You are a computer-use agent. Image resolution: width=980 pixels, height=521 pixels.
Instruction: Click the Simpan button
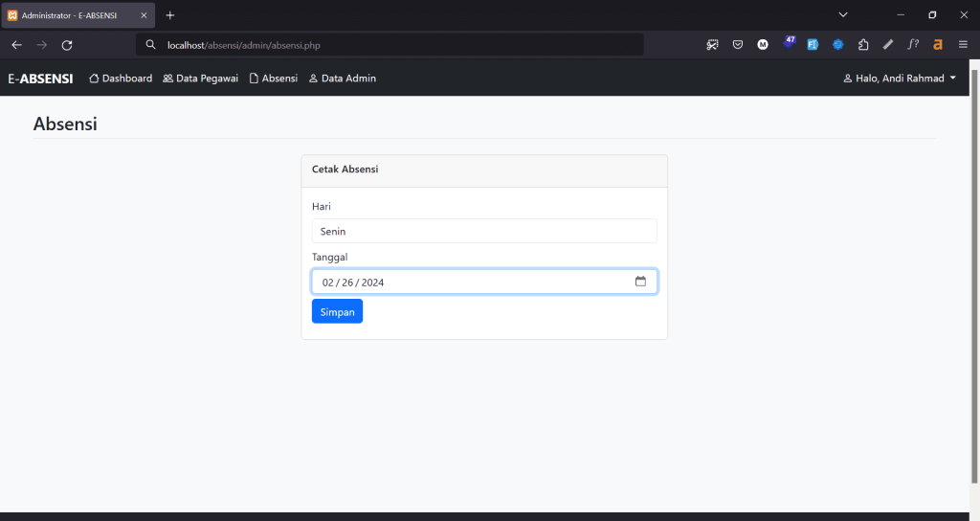click(337, 311)
